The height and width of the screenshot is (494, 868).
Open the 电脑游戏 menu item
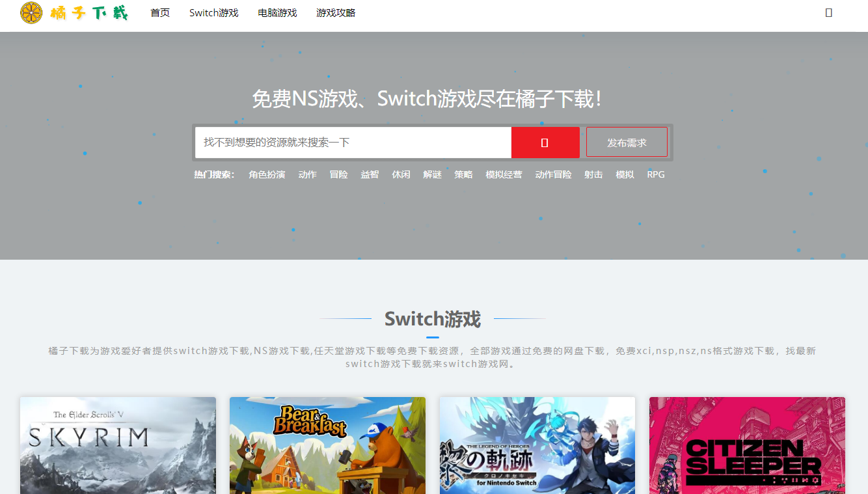click(277, 12)
